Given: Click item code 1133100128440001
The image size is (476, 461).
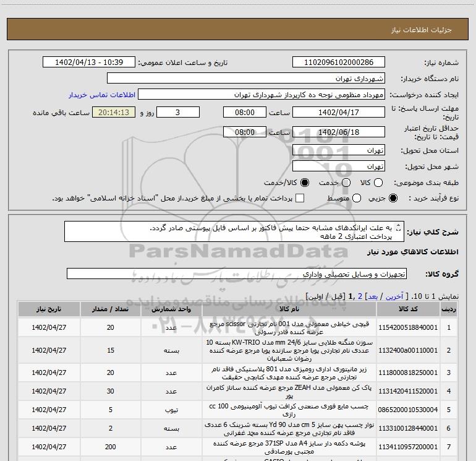Looking at the screenshot, I should (x=408, y=428).
